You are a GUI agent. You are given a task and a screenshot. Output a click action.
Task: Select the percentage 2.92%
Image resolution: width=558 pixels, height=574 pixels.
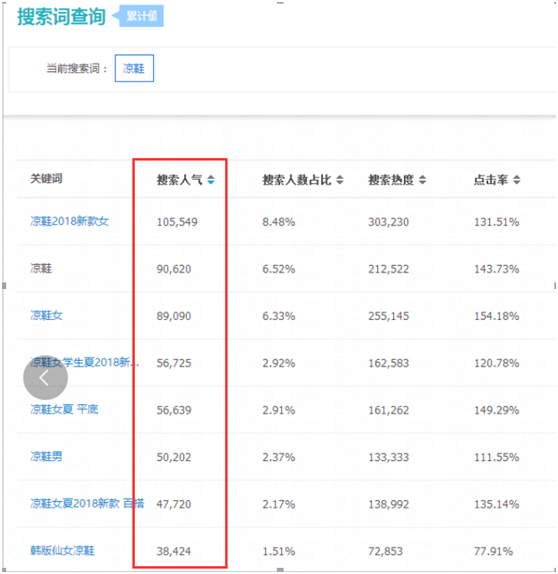pos(279,363)
